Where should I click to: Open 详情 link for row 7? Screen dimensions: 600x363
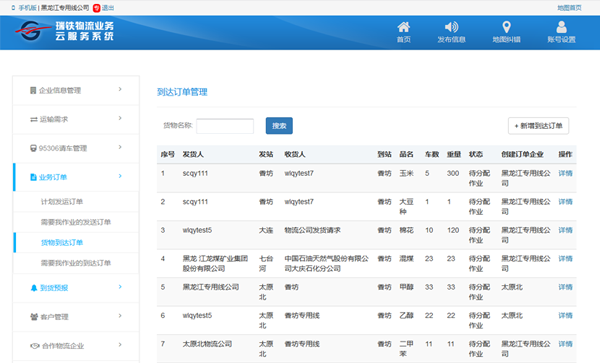click(565, 344)
